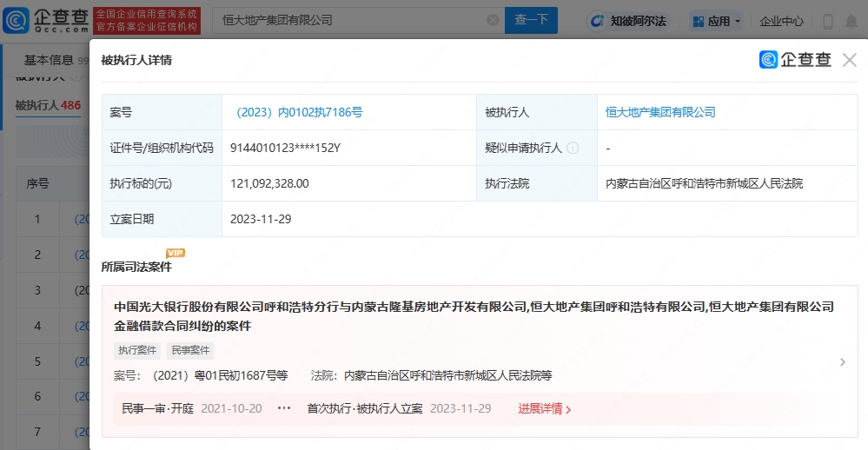This screenshot has height=450, width=868.
Task: Clear the search box with the X icon
Action: point(493,20)
